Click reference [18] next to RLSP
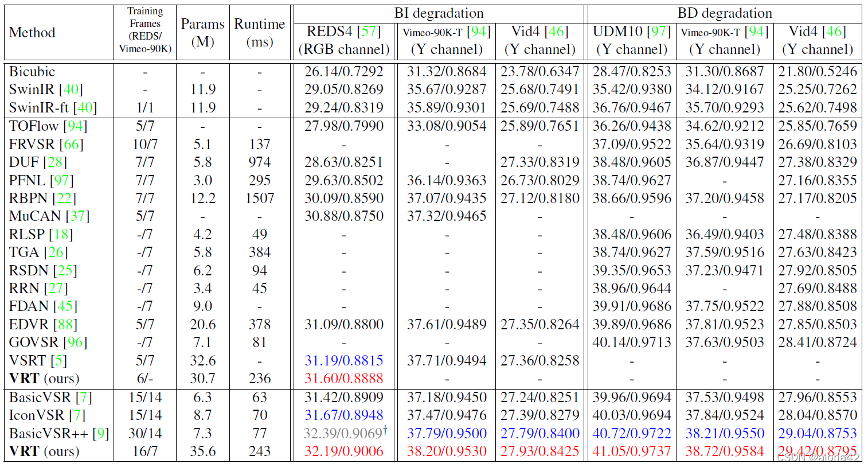 [61, 235]
